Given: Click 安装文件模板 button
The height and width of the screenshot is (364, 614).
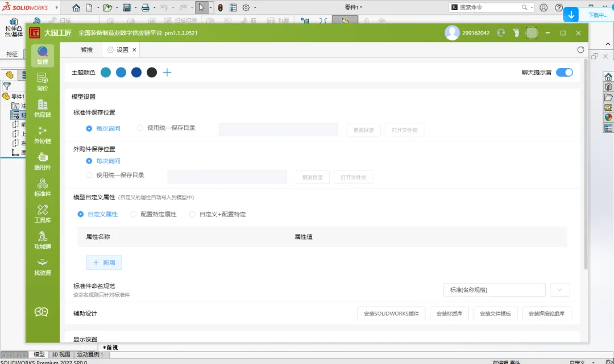Looking at the screenshot, I should 495,313.
